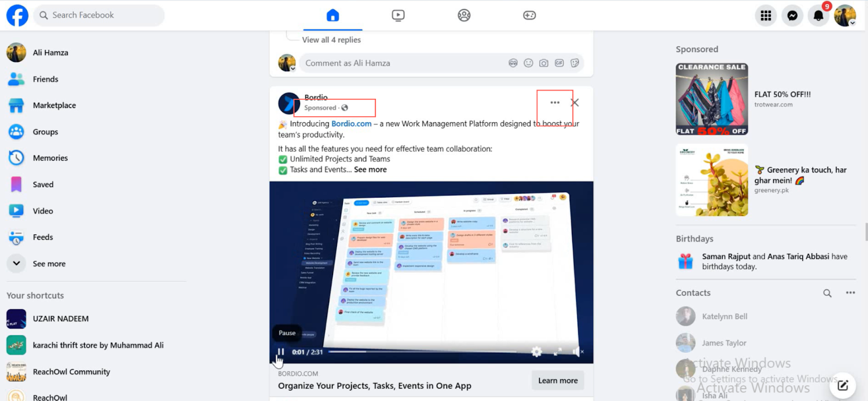Unmute the video sound
The width and height of the screenshot is (868, 401).
pos(578,352)
